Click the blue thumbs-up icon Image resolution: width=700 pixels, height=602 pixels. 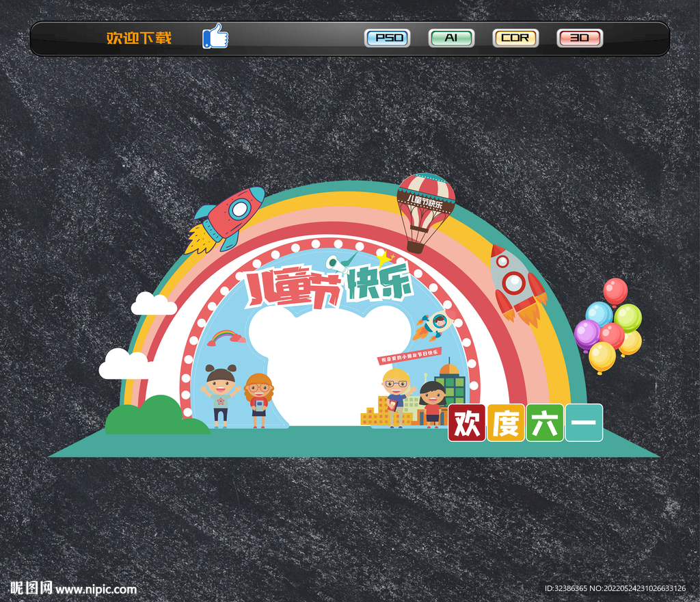tap(215, 36)
